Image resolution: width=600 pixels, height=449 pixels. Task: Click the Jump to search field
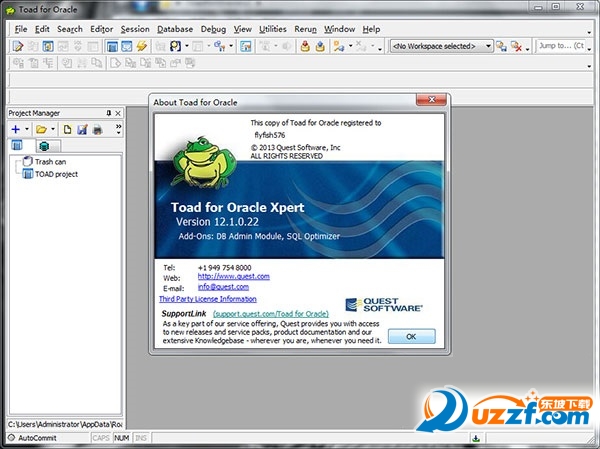click(561, 46)
